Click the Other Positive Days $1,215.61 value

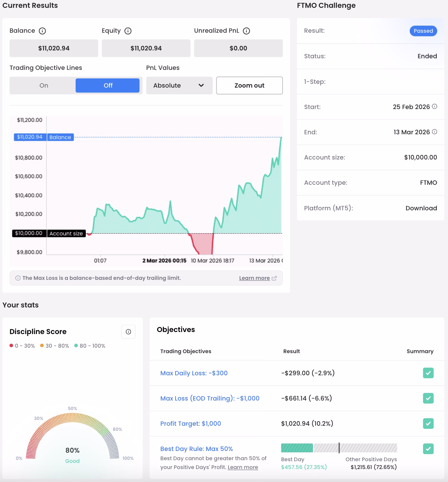[374, 467]
